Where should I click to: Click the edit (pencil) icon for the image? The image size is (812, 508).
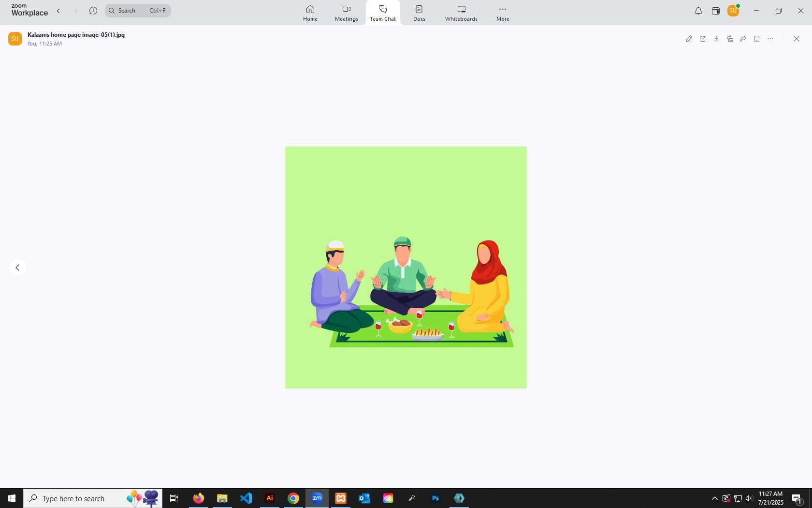(x=689, y=39)
